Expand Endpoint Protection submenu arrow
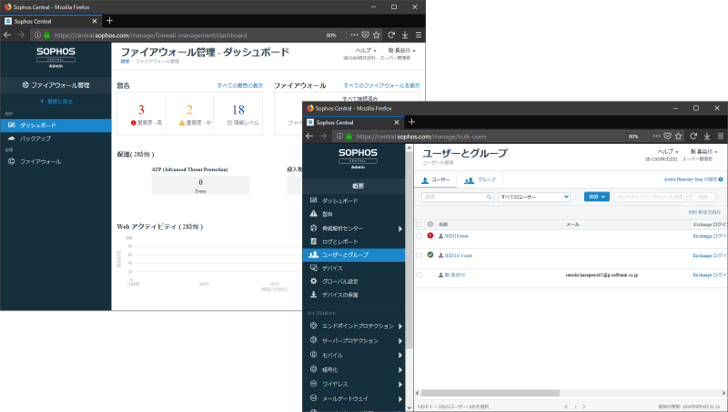 pos(400,326)
